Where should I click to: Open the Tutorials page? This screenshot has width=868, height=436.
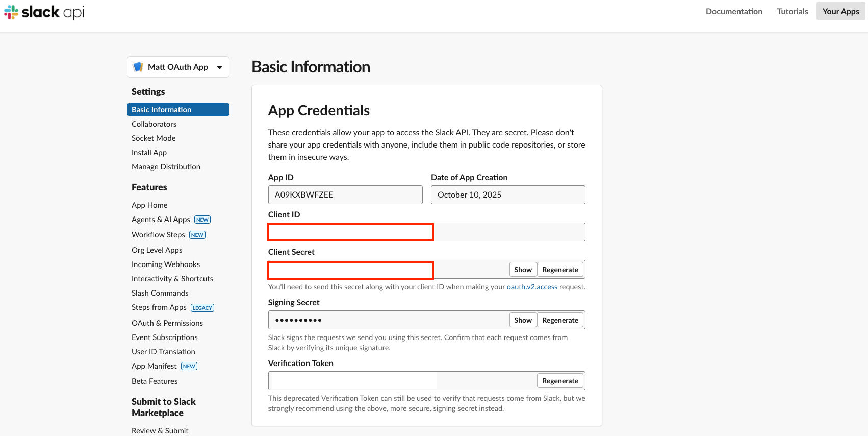(792, 11)
